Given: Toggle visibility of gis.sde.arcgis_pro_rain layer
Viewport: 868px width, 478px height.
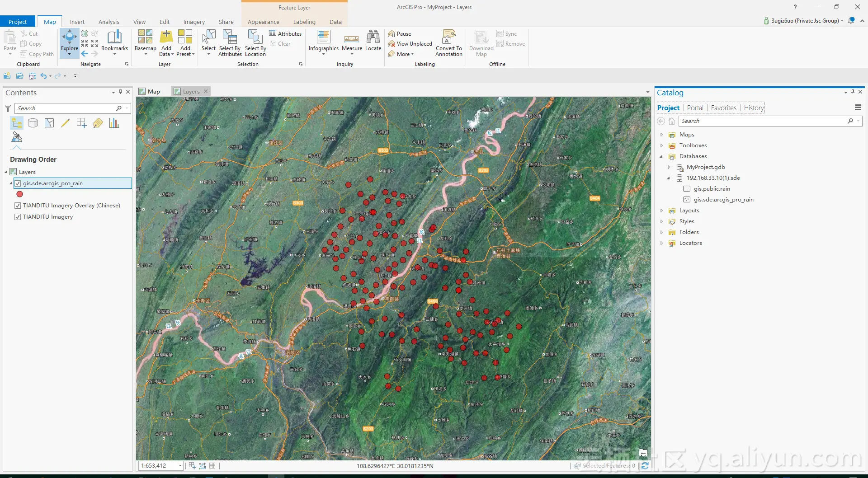Looking at the screenshot, I should point(18,183).
